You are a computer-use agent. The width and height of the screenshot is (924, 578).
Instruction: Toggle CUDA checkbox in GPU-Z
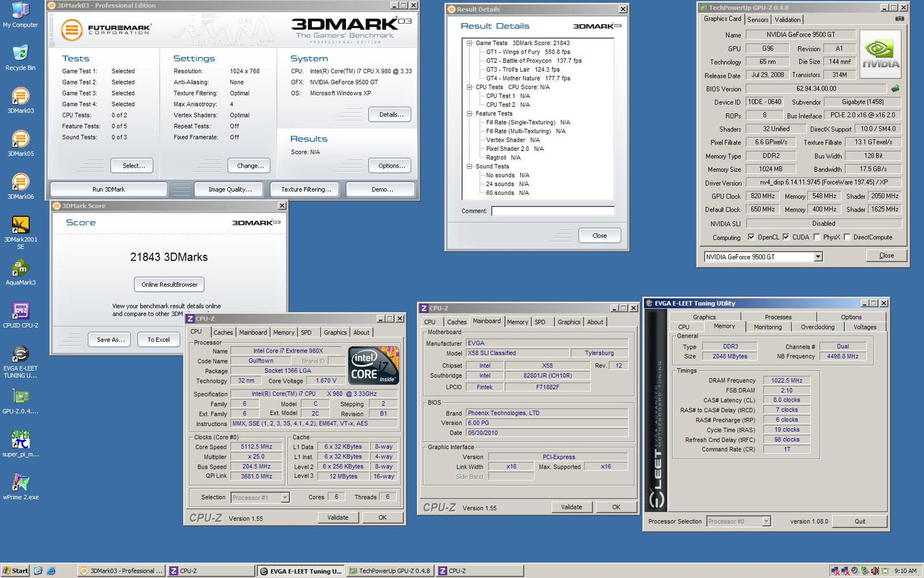point(785,237)
